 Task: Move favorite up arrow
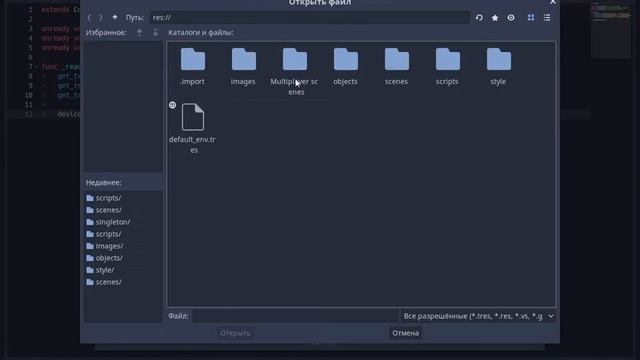click(140, 33)
